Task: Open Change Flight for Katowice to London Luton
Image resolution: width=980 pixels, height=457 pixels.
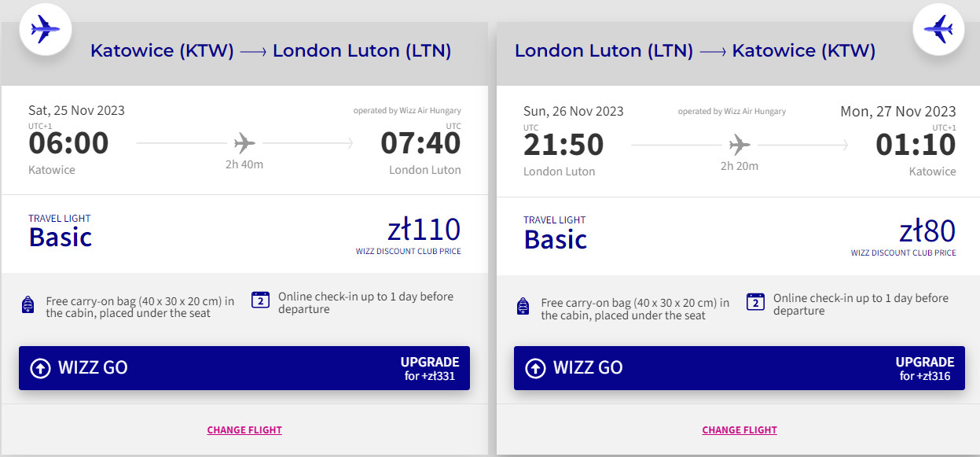Action: pos(244,430)
